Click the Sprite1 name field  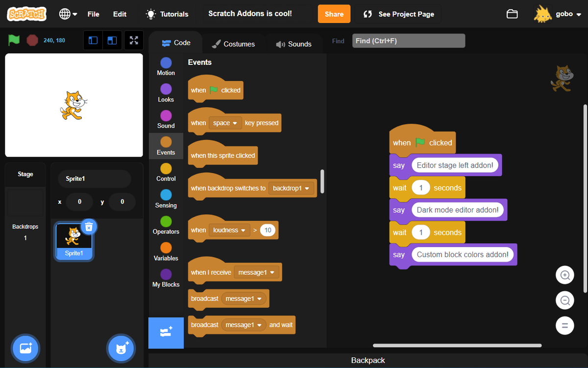pos(95,179)
